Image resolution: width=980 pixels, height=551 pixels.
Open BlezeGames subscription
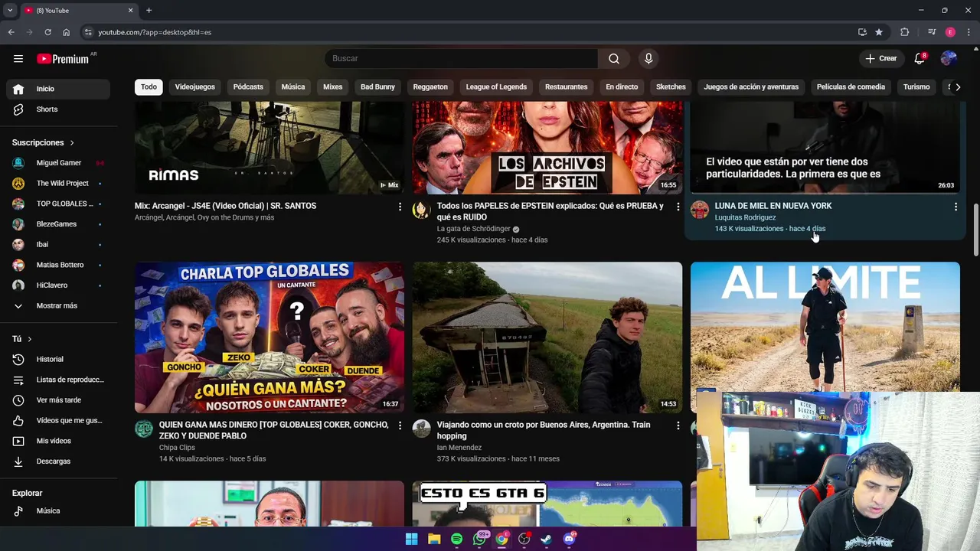[x=58, y=224]
